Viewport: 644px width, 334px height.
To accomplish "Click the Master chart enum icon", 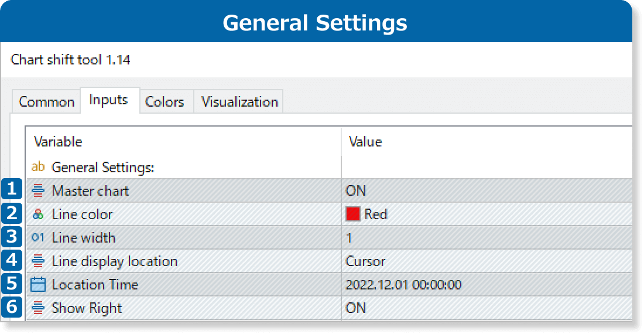I will [x=38, y=190].
